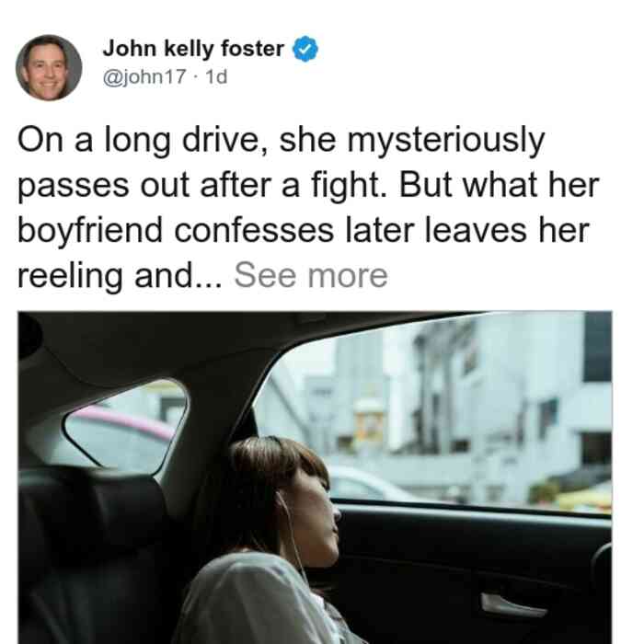The width and height of the screenshot is (644, 644).
Task: Open the @john17 handle
Action: pos(144,76)
